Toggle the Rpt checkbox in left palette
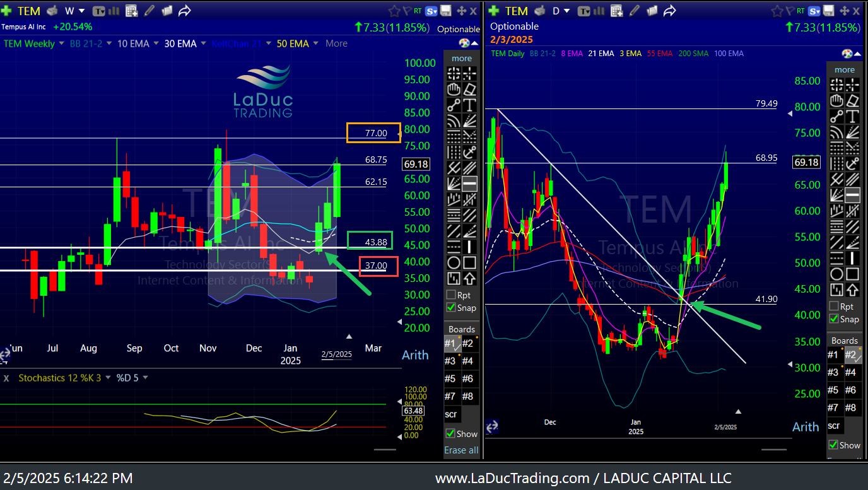Screen dimensions: 868x490 point(451,295)
